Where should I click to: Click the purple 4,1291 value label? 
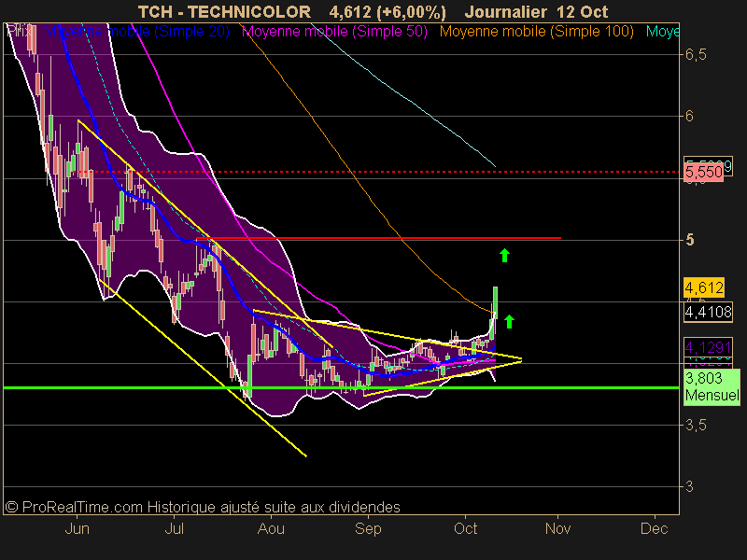pos(708,347)
